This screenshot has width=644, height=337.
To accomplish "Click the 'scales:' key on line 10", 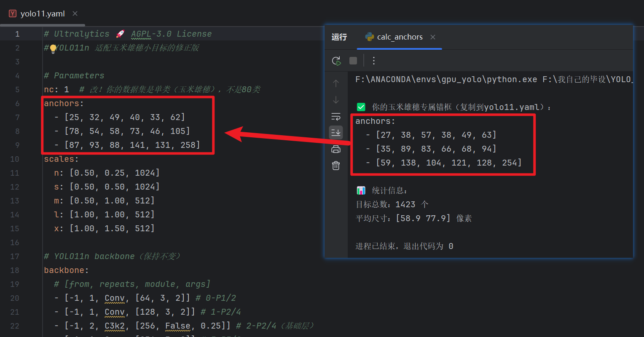I will coord(62,159).
